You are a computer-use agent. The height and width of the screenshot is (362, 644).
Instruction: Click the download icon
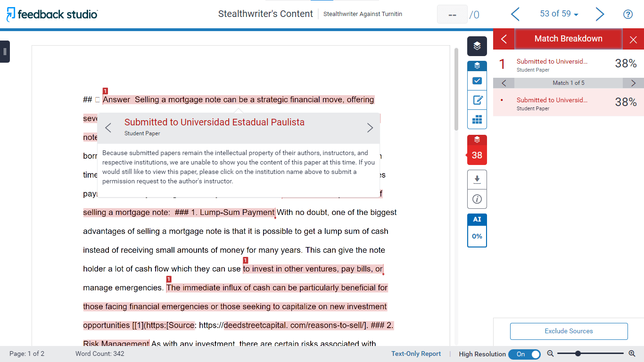click(x=477, y=180)
